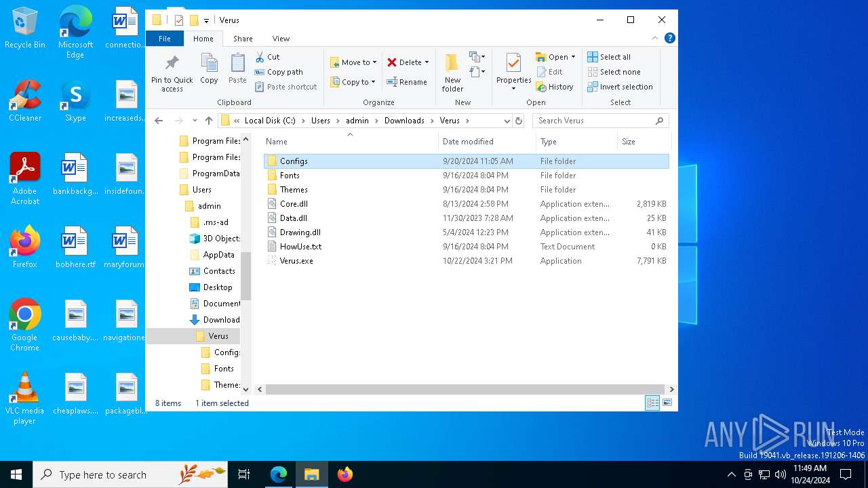
Task: Go up to parent folder
Action: tap(209, 121)
